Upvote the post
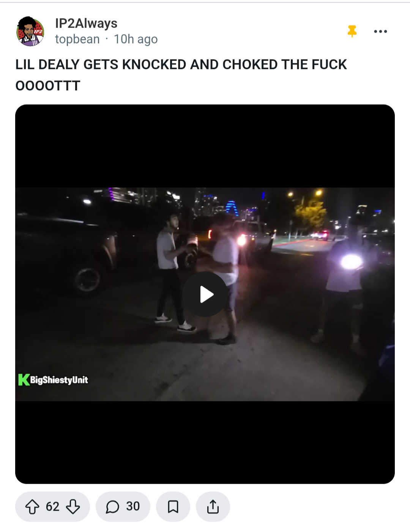This screenshot has height=532, width=410. click(32, 507)
